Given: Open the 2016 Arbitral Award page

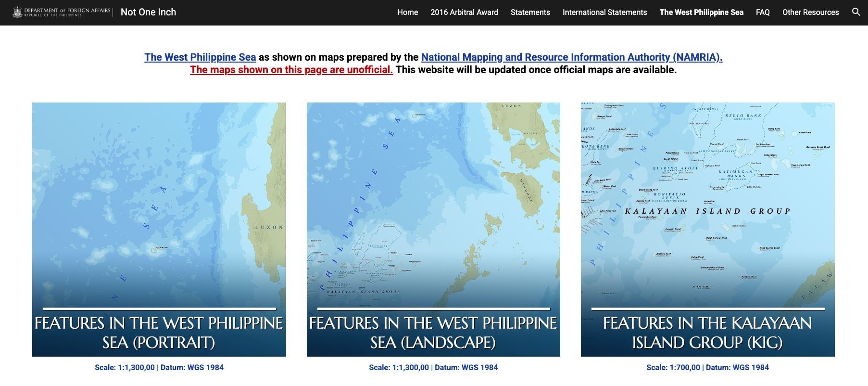Looking at the screenshot, I should pos(464,13).
